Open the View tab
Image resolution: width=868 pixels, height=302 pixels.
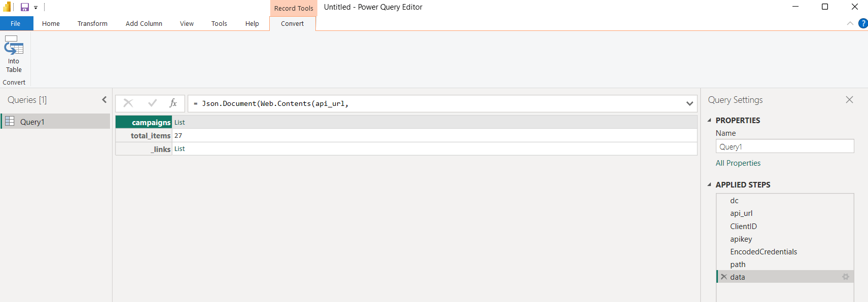point(187,23)
